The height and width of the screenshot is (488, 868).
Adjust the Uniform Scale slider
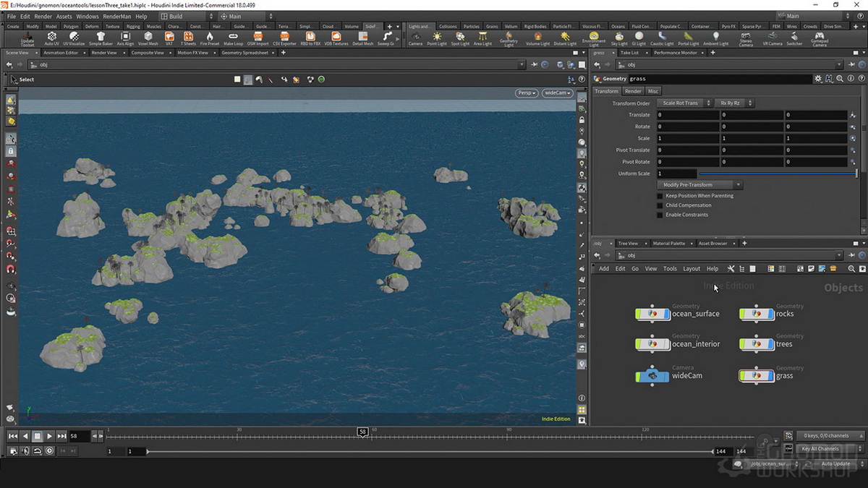778,174
